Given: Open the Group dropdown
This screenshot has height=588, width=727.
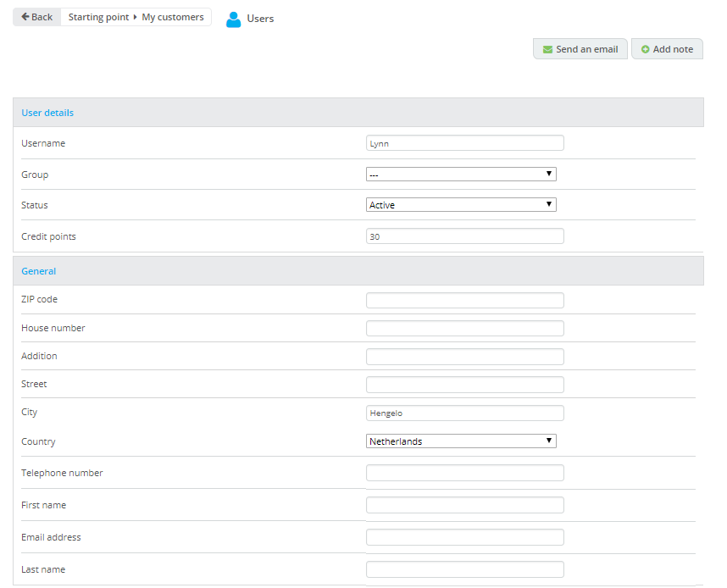Looking at the screenshot, I should (x=461, y=175).
